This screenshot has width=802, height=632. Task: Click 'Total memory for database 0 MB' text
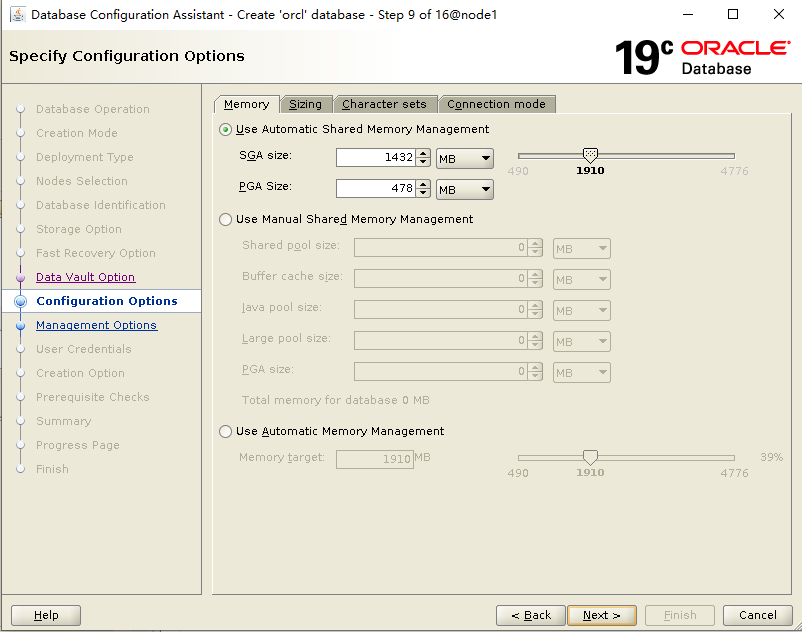pos(336,400)
